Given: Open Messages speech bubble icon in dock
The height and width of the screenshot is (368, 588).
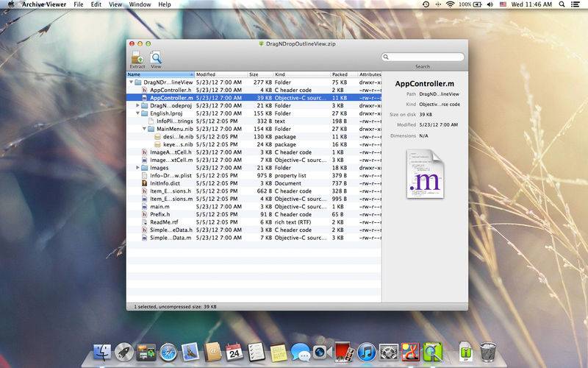Looking at the screenshot, I should [x=301, y=353].
